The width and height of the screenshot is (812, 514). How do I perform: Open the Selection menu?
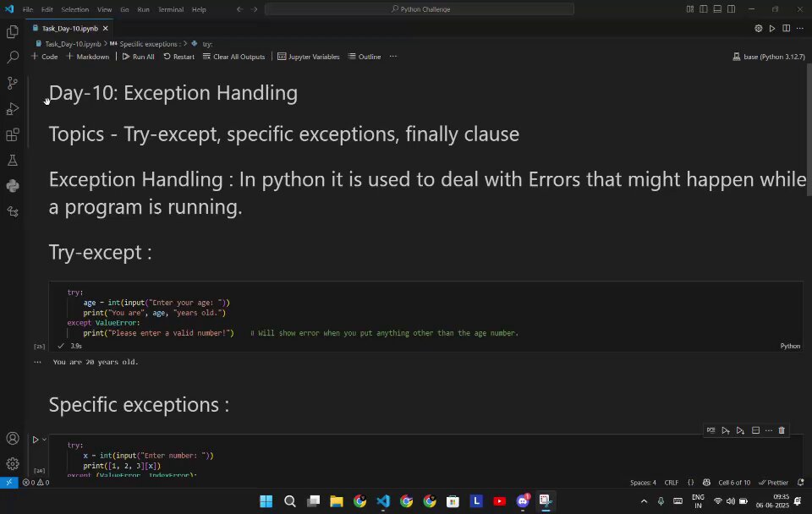[75, 9]
